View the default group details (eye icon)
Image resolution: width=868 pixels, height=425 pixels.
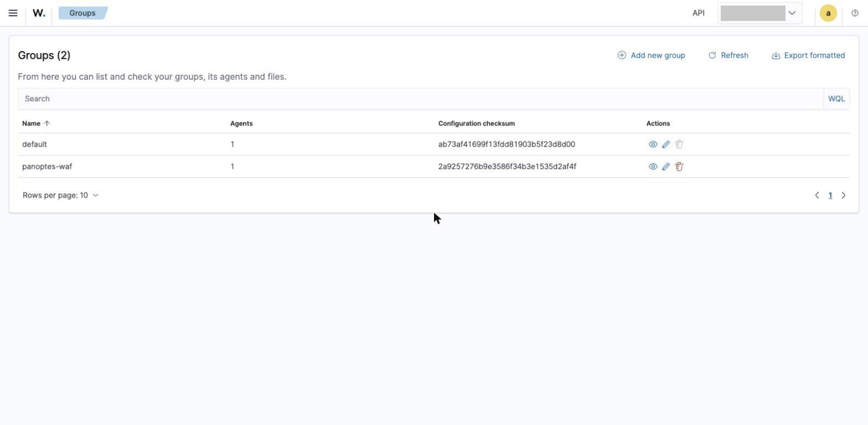653,144
